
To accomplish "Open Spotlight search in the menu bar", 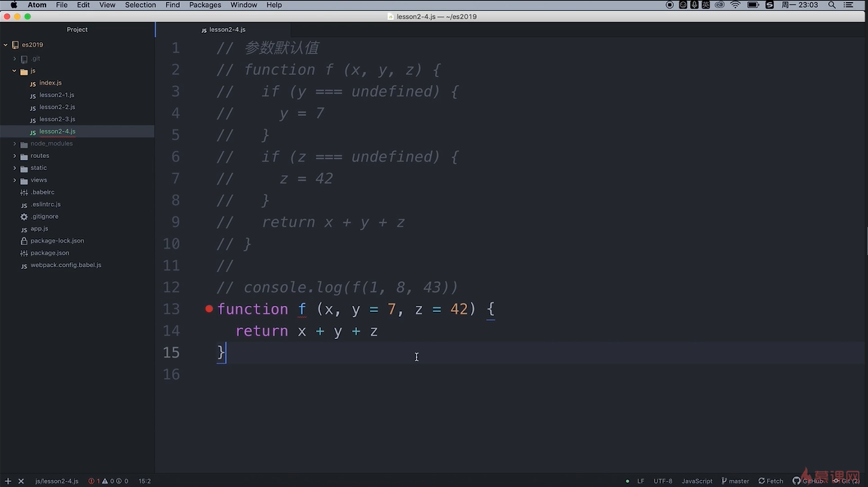I will click(832, 5).
